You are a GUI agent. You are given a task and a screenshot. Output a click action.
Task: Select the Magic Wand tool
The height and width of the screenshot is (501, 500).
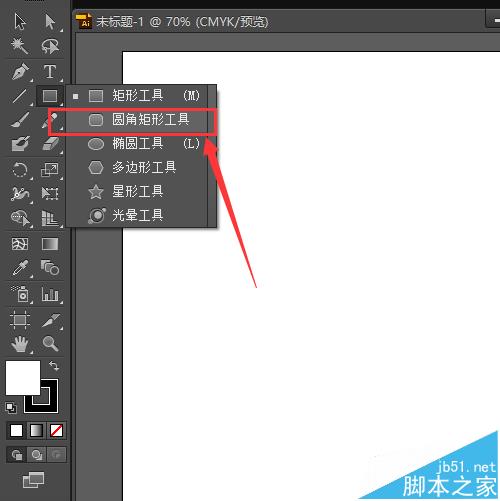[x=19, y=46]
